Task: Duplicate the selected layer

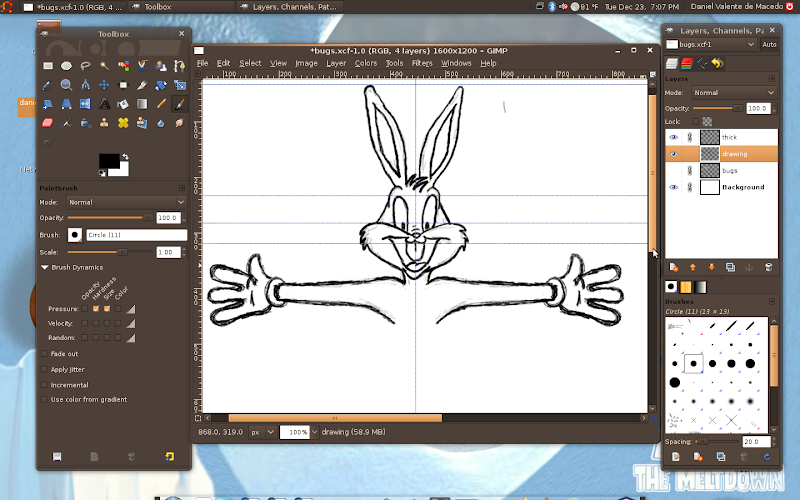Action: tap(730, 267)
